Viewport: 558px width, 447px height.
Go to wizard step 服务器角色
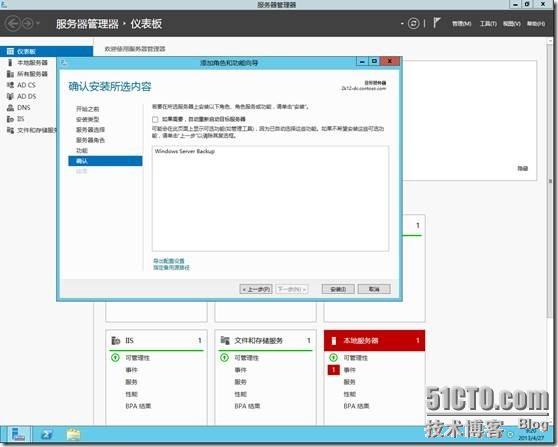(x=90, y=140)
